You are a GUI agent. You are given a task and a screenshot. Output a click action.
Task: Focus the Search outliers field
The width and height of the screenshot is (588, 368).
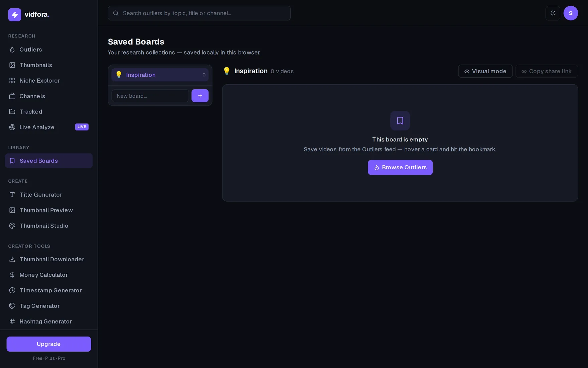point(199,13)
